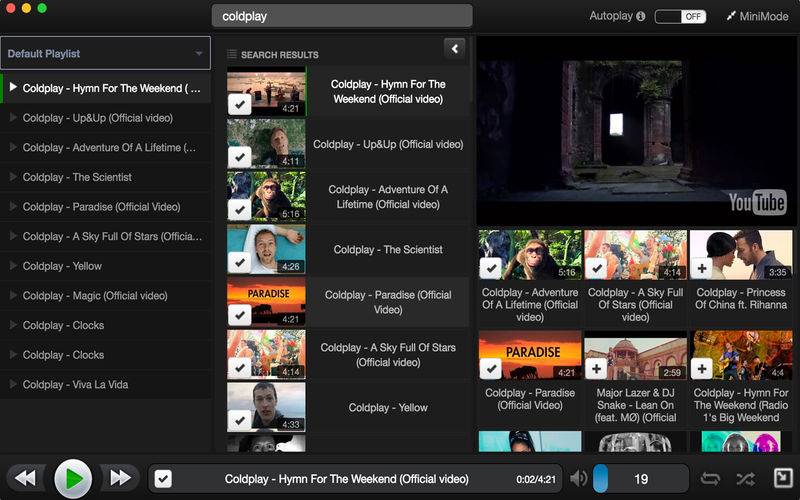Toggle the repeat loop icon
Screen dimensions: 800x500
click(x=711, y=479)
